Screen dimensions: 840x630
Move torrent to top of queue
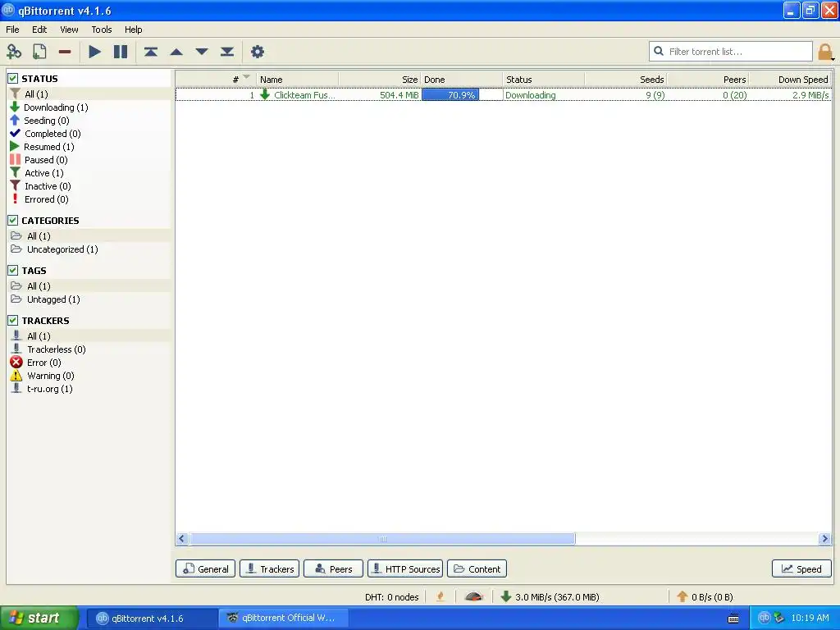[151, 52]
